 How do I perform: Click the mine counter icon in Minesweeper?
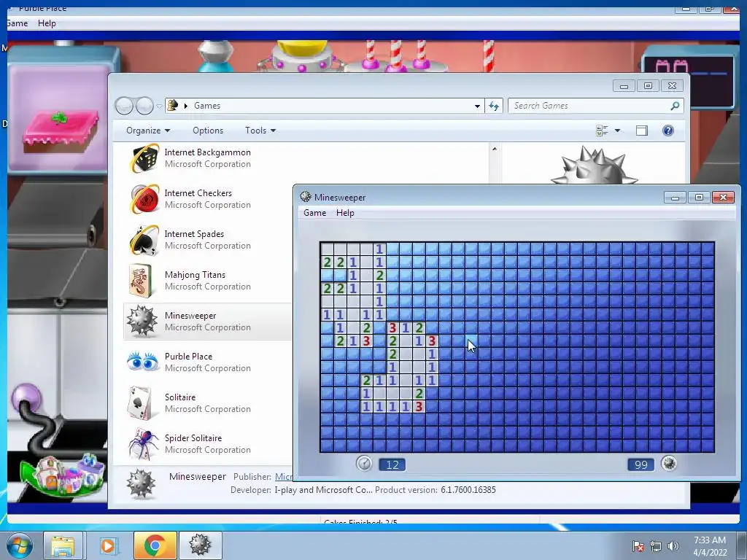pyautogui.click(x=669, y=463)
